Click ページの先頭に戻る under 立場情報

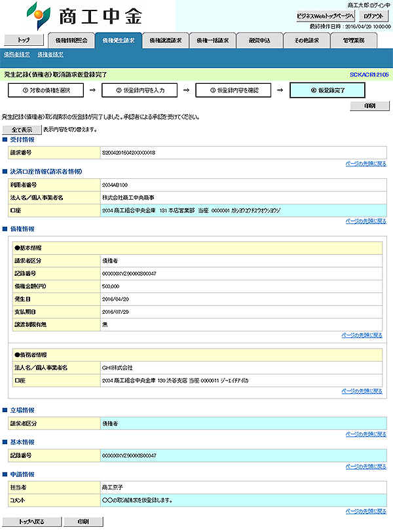[366, 434]
